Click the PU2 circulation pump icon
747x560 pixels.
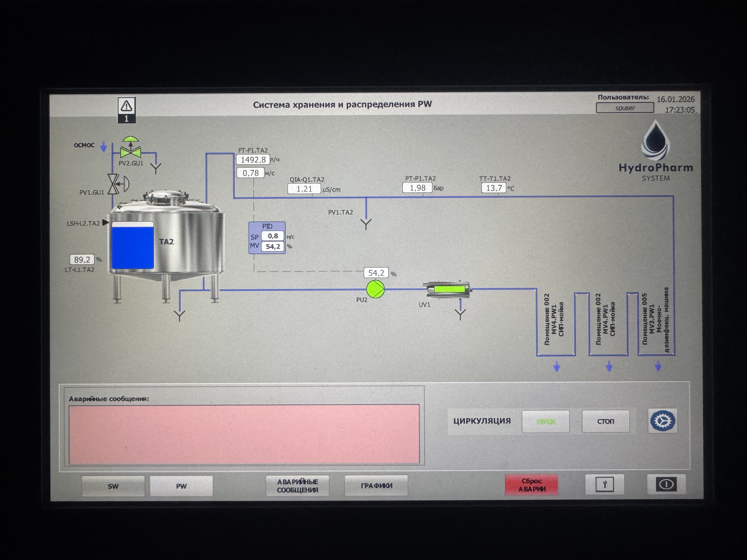click(375, 289)
